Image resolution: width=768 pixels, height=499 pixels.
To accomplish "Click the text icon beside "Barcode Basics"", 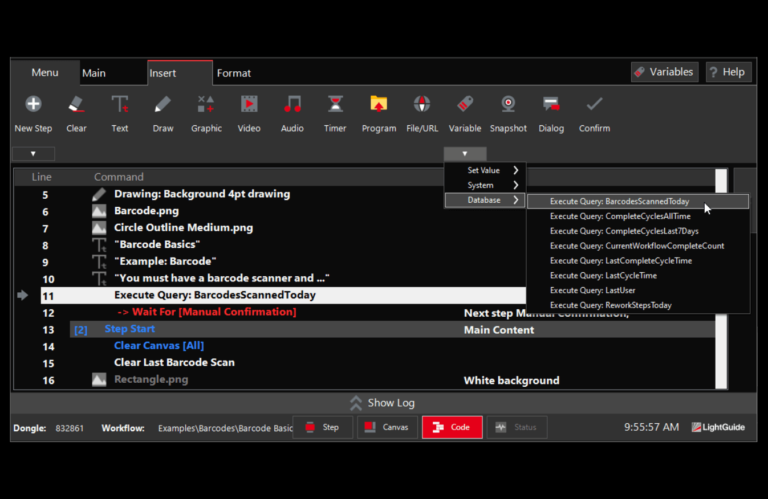I will [x=99, y=245].
